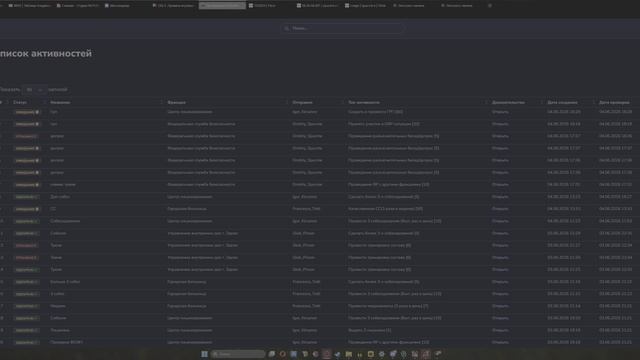Viewport: 640px width, 360px height.
Task: Sort the table by the Отправил column
Action: (x=302, y=102)
